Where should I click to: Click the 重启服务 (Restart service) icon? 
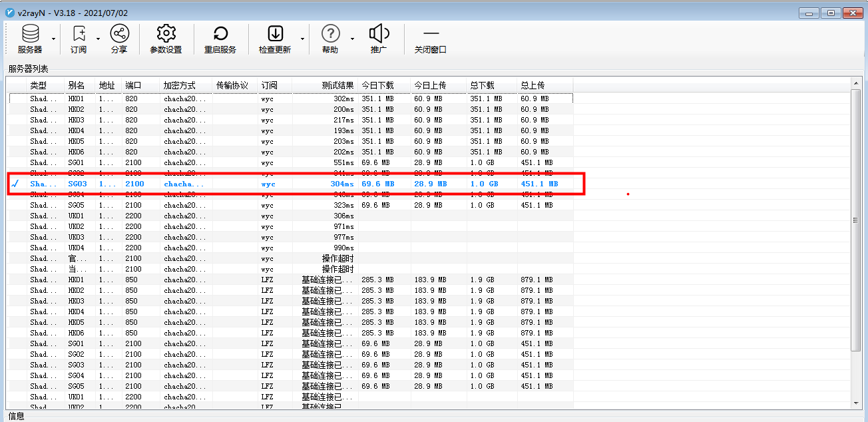point(220,34)
